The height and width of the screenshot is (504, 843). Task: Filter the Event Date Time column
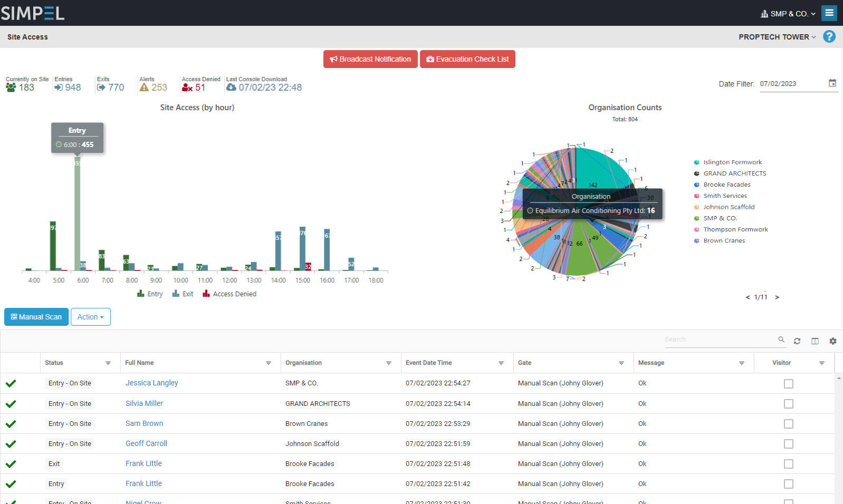click(501, 363)
